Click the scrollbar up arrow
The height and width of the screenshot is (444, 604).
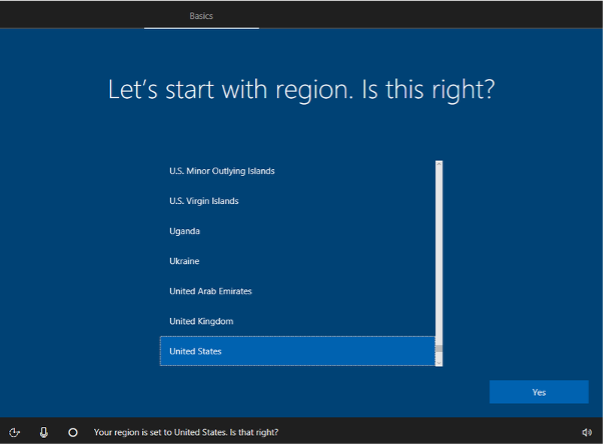click(439, 164)
